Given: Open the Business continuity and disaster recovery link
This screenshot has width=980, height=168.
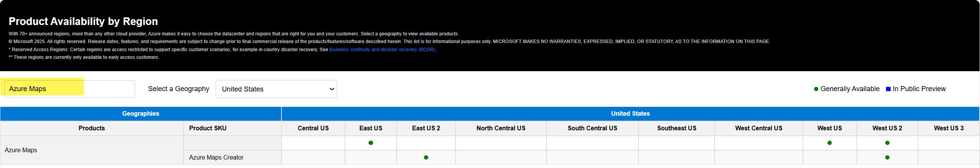Looking at the screenshot, I should pyautogui.click(x=382, y=50).
